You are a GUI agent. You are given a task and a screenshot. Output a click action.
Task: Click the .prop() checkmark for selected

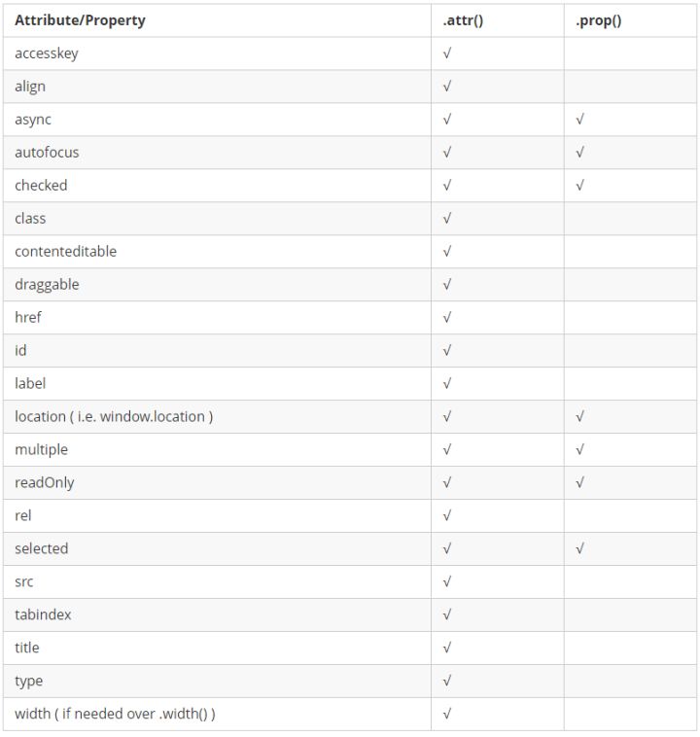coord(579,549)
